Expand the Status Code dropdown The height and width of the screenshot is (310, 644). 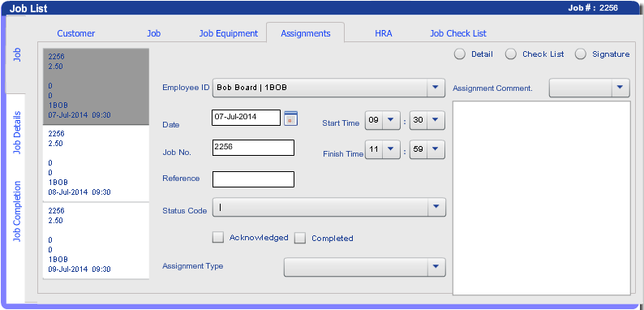[x=436, y=207]
